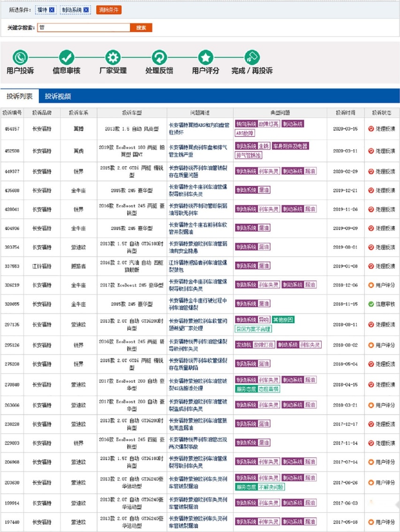The image size is (400, 532).
Task: Click the ABS故障 tag in row 454157
Action: pyautogui.click(x=245, y=133)
